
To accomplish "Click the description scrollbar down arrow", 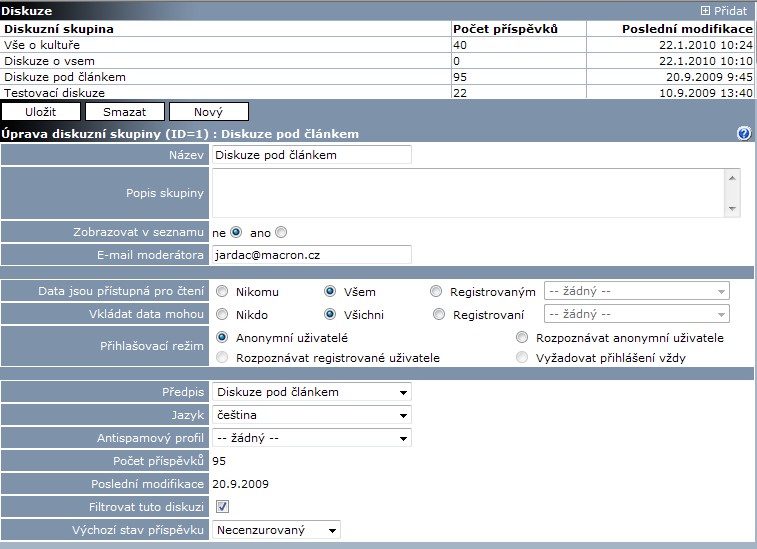I will pyautogui.click(x=733, y=209).
